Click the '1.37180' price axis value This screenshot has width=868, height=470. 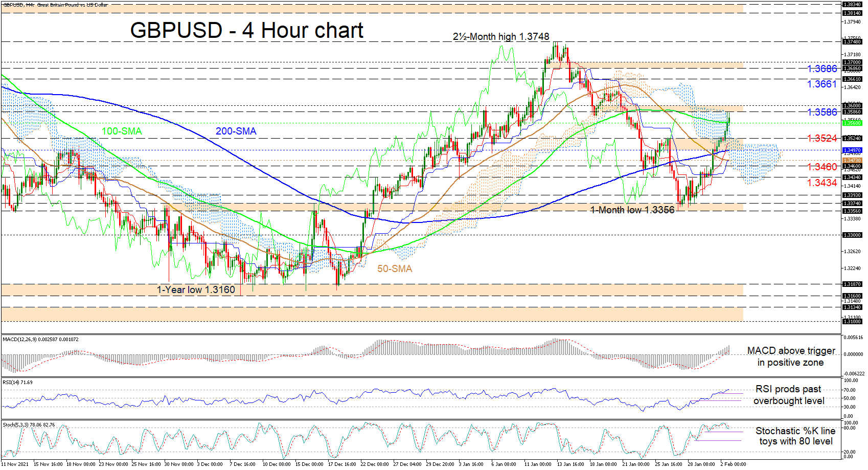pos(852,54)
